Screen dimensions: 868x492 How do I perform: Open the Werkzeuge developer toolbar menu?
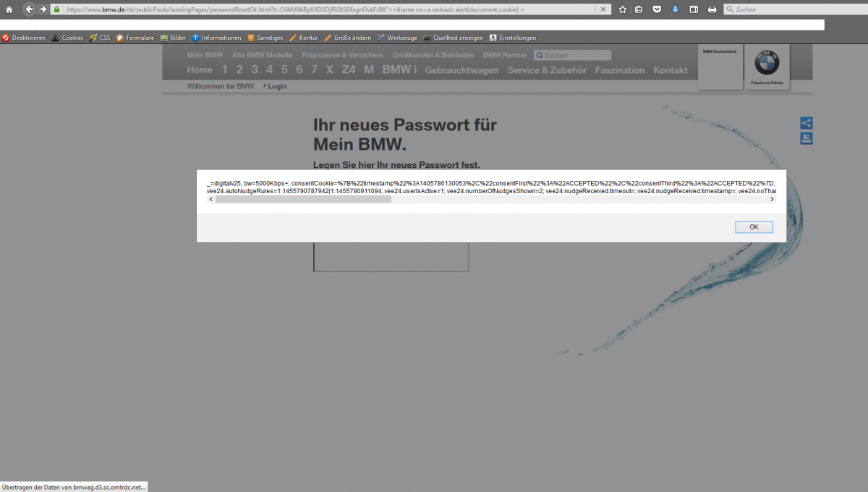point(398,38)
